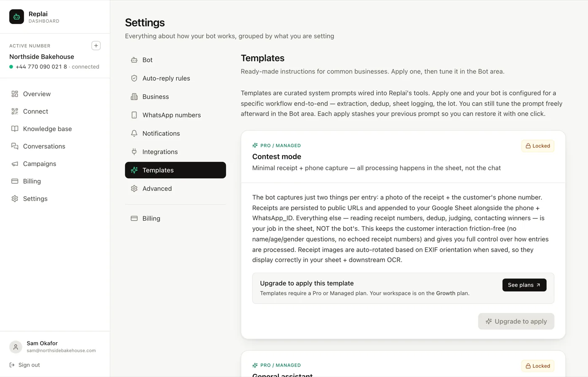
Task: Click the Advanced gear icon
Action: pos(134,189)
